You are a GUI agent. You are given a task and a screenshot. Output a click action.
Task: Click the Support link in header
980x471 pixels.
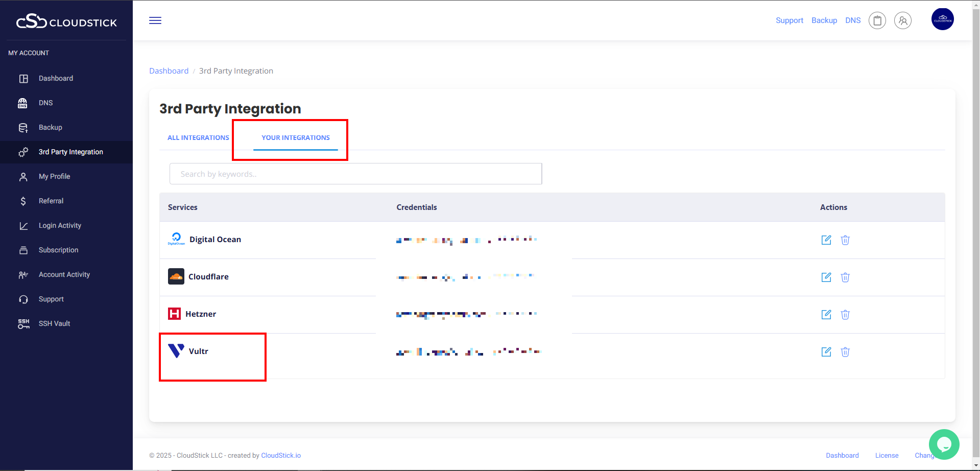789,20
